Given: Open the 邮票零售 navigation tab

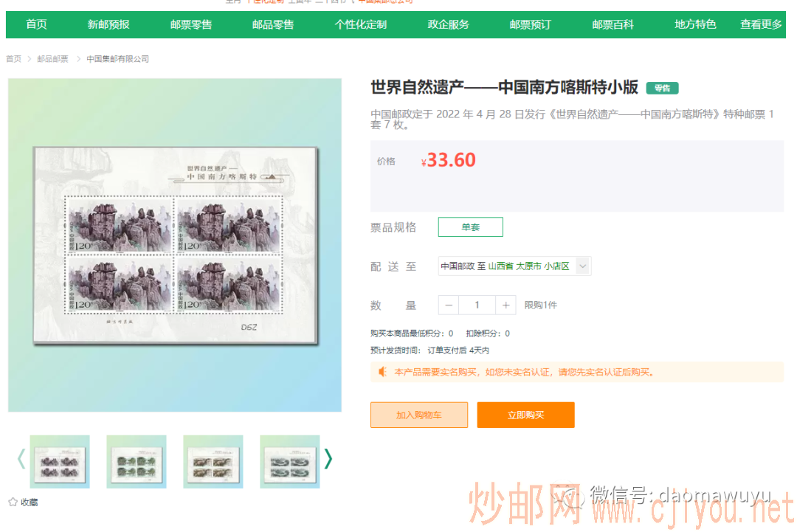Looking at the screenshot, I should [191, 24].
